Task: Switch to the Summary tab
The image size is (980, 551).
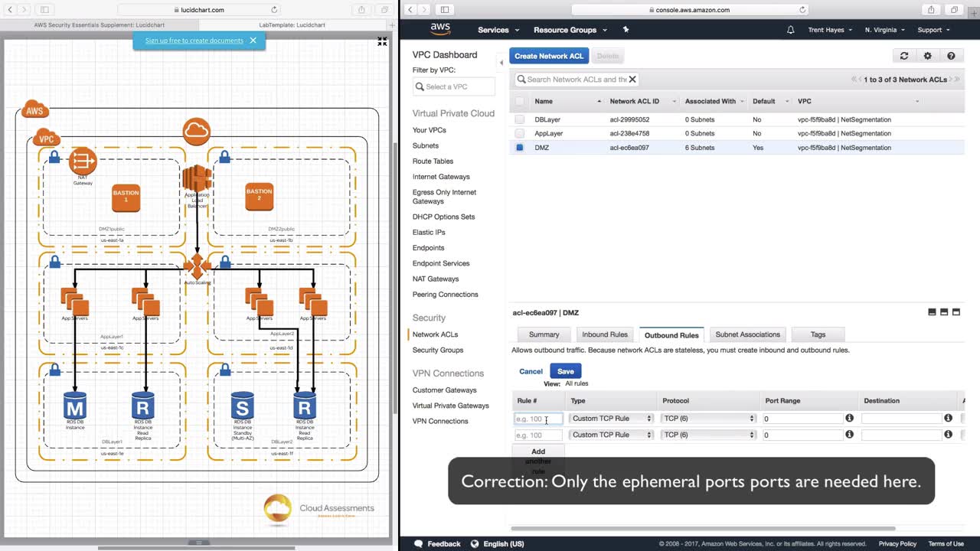Action: (x=544, y=334)
